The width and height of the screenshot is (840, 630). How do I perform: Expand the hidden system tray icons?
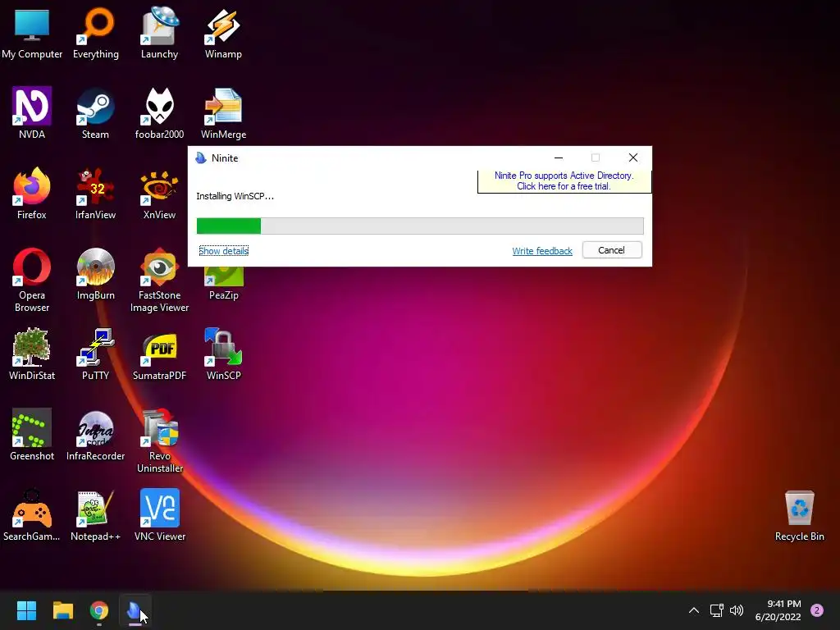click(694, 610)
